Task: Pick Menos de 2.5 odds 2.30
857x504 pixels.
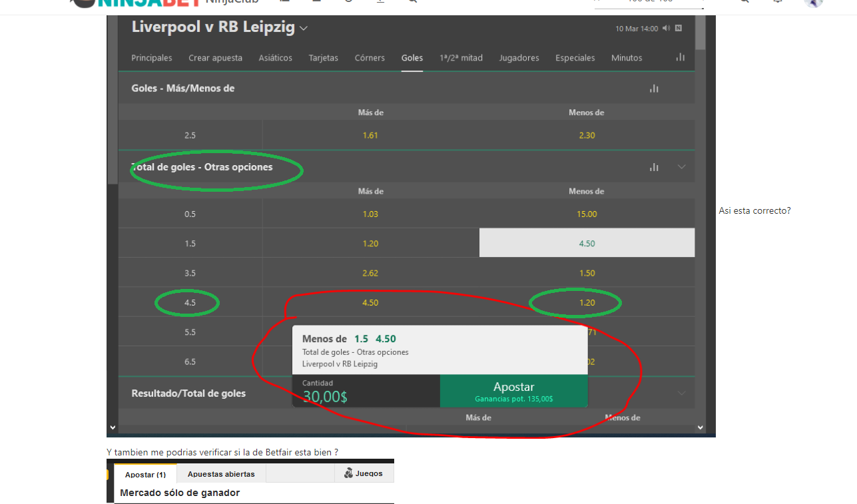Action: (x=587, y=135)
